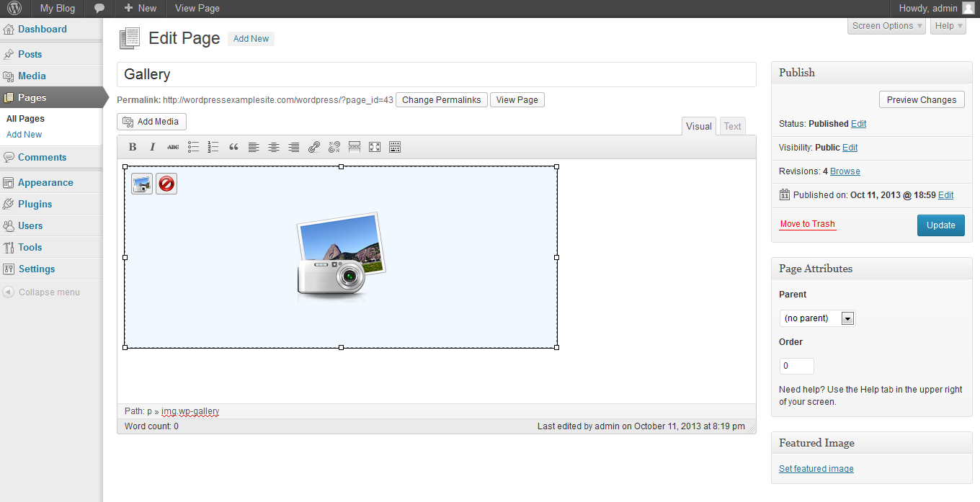The height and width of the screenshot is (502, 980).
Task: Insert an ordered numbered list
Action: coord(213,147)
